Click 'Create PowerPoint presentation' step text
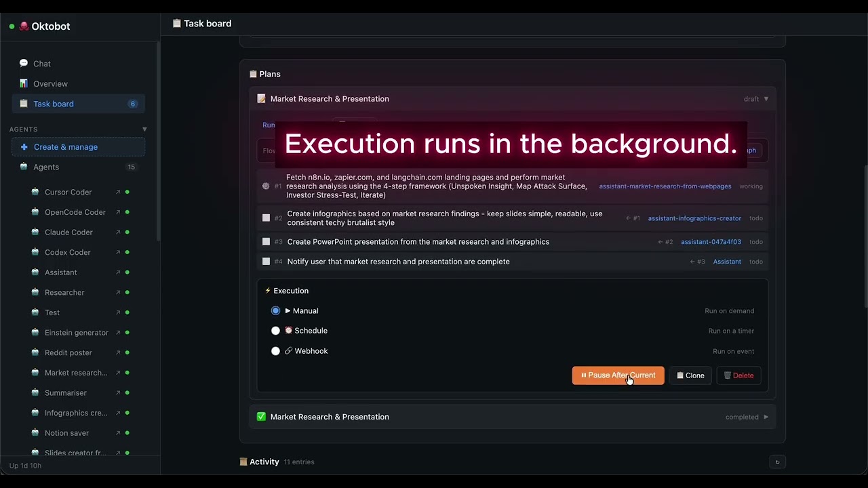The image size is (868, 488). point(418,242)
